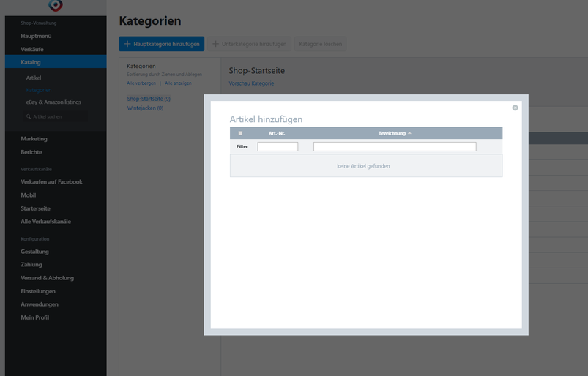Open Starterseite in the sidebar
Image resolution: width=588 pixels, height=376 pixels.
tap(35, 208)
